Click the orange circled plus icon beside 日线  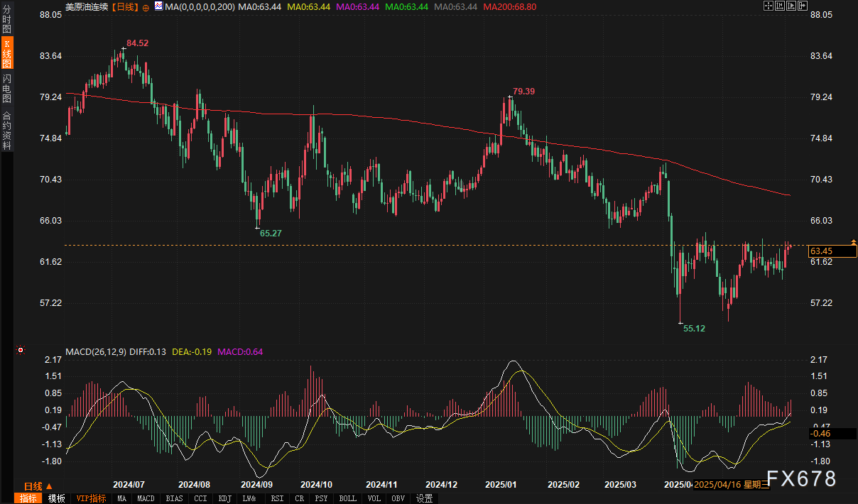(x=146, y=6)
